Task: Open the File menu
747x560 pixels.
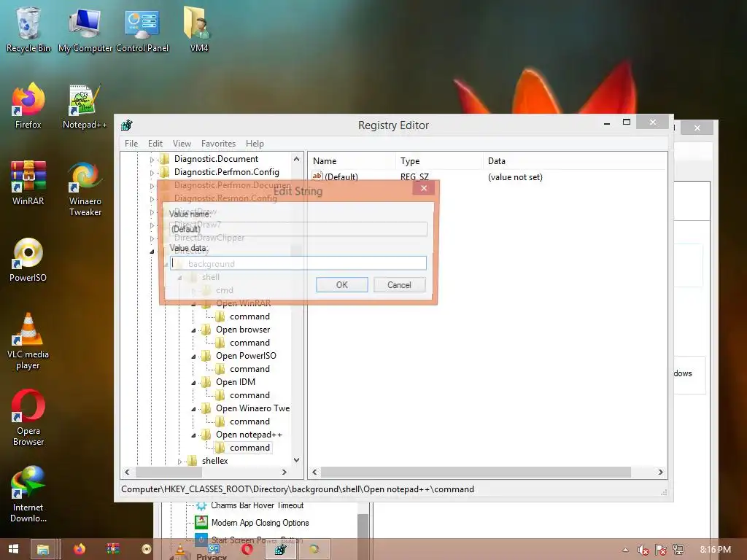Action: [x=131, y=144]
